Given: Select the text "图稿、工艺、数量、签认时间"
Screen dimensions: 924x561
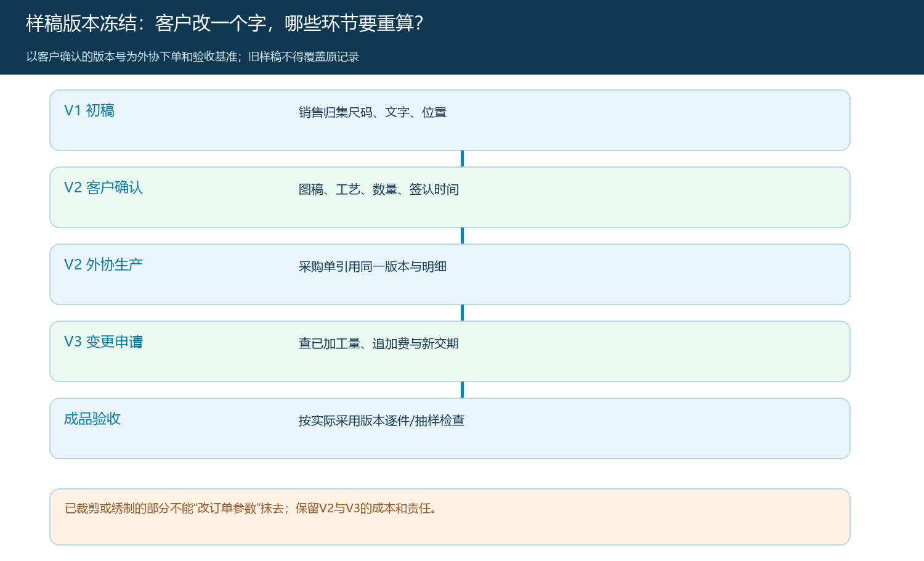Looking at the screenshot, I should [379, 189].
